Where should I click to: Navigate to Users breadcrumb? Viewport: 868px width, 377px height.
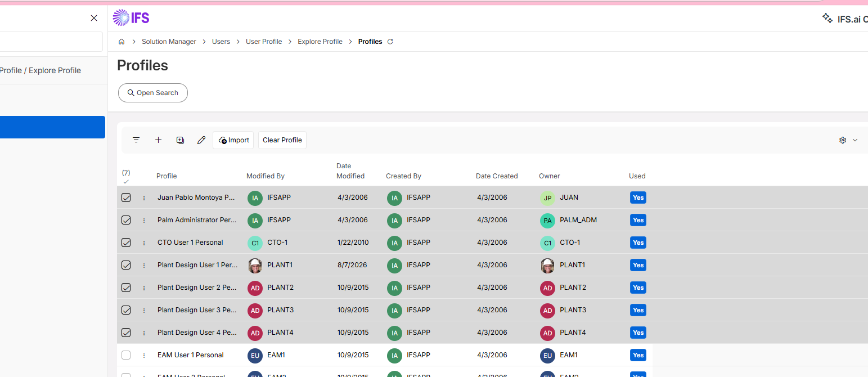[x=221, y=42]
